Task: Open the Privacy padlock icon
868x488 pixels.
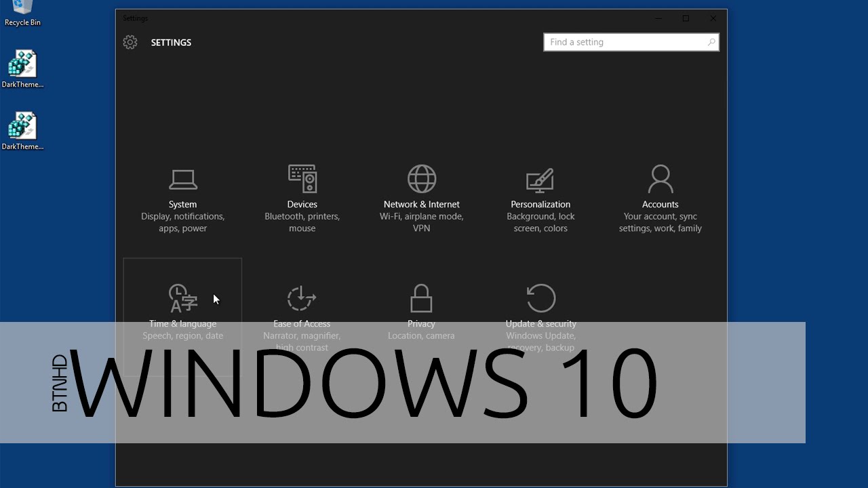Action: click(x=421, y=298)
